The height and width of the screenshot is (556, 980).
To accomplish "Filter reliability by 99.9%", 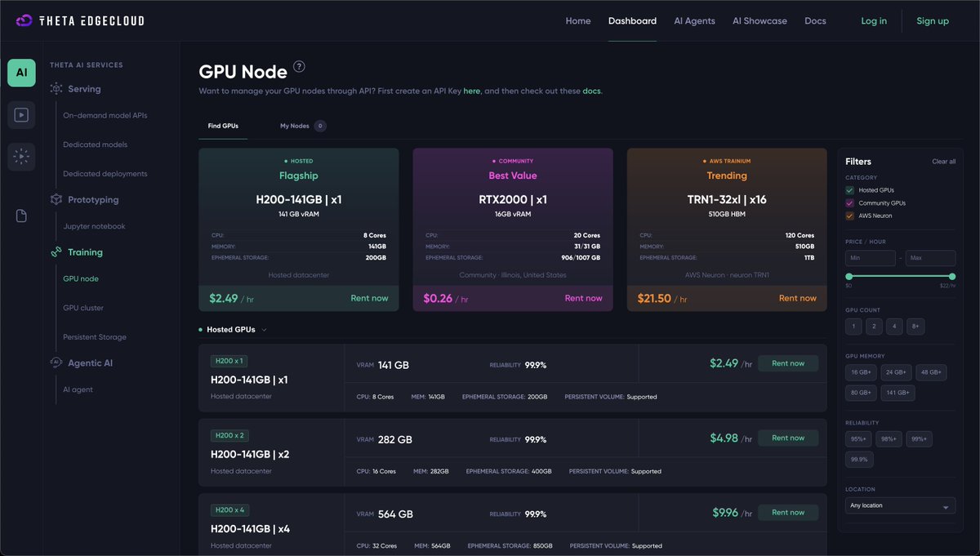I will pos(859,460).
